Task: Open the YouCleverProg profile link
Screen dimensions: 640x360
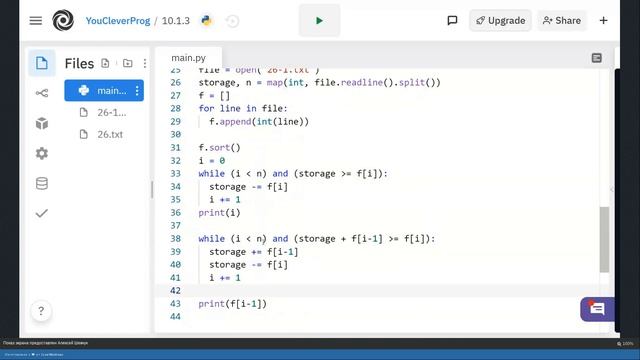Action: [x=118, y=21]
